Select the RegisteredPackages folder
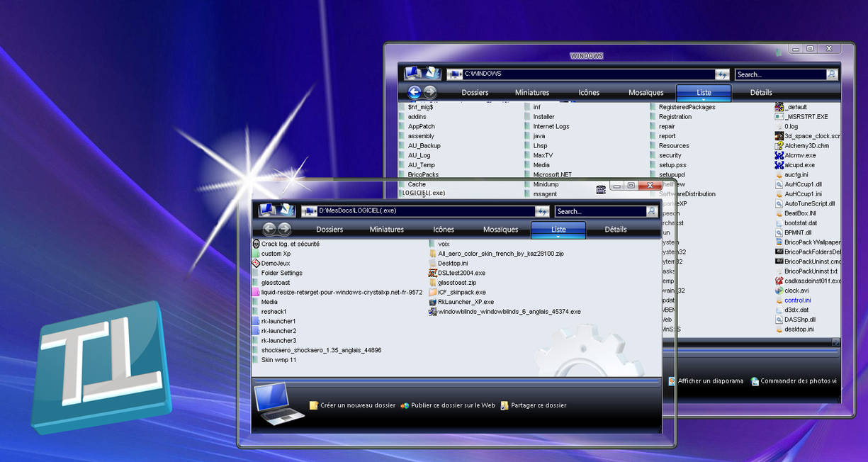The height and width of the screenshot is (462, 868). click(x=683, y=107)
